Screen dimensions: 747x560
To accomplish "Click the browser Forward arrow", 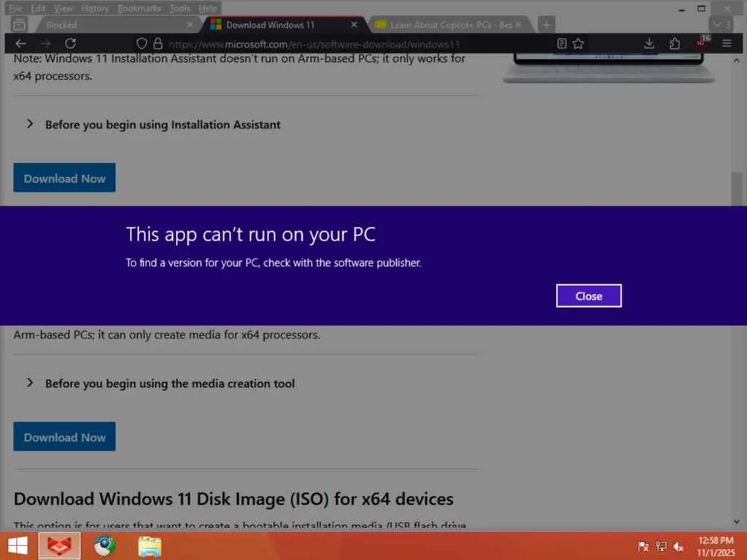I will pyautogui.click(x=46, y=44).
